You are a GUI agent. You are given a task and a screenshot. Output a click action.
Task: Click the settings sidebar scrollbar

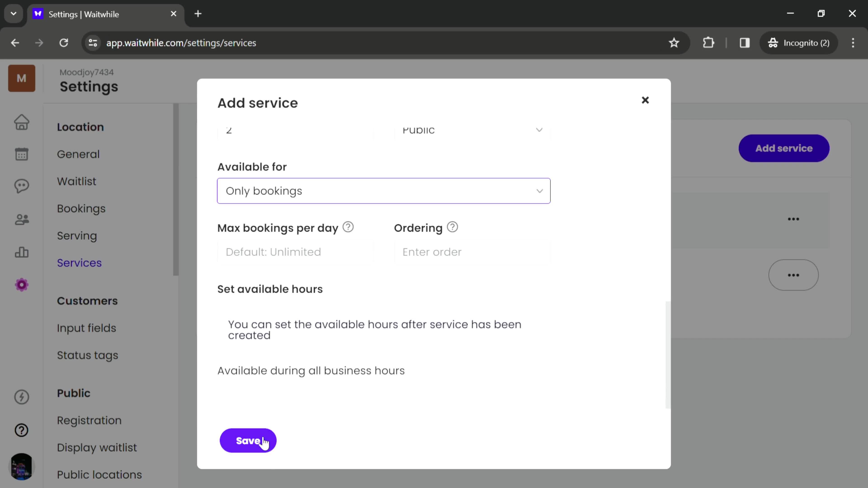pos(176,190)
